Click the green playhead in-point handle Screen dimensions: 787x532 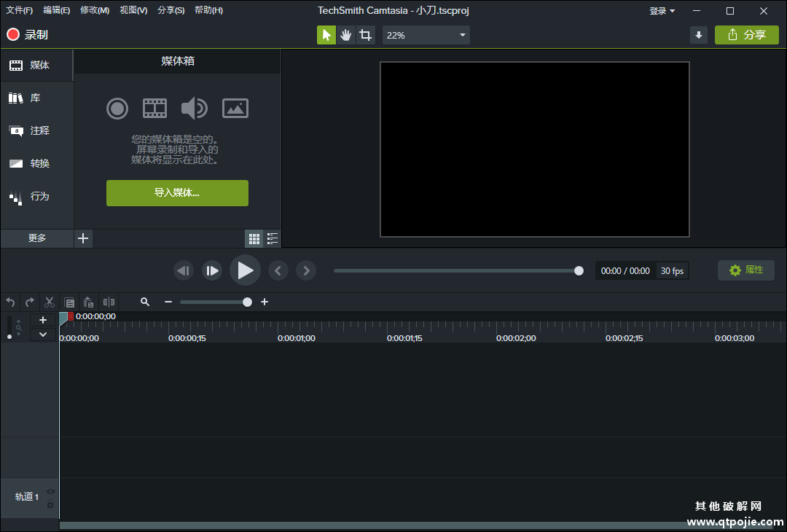click(x=63, y=317)
